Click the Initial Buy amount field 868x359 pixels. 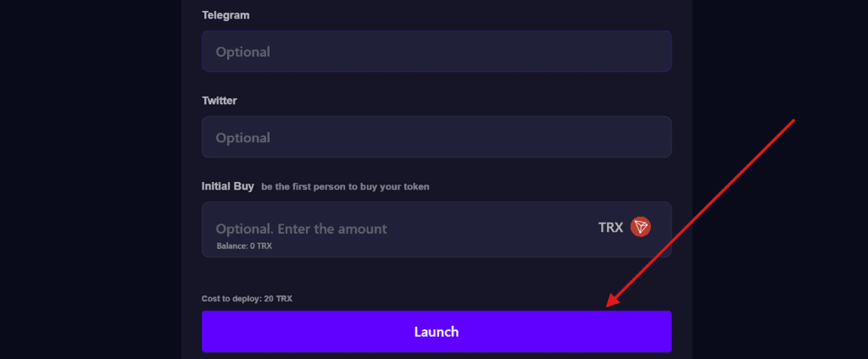[x=407, y=229]
